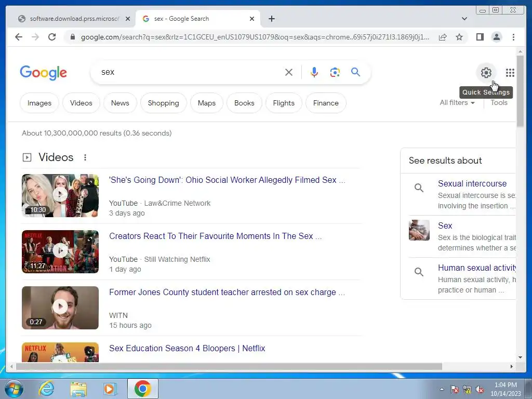Click the Chrome taskbar button
This screenshot has height=399, width=532.
pos(143,389)
